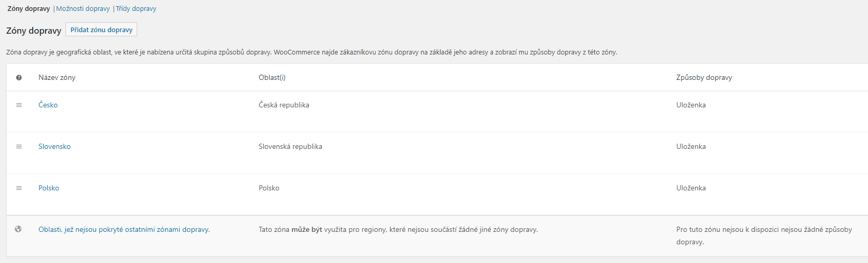Image resolution: width=868 pixels, height=263 pixels.
Task: Click the Oblast(i) column header
Action: point(272,77)
